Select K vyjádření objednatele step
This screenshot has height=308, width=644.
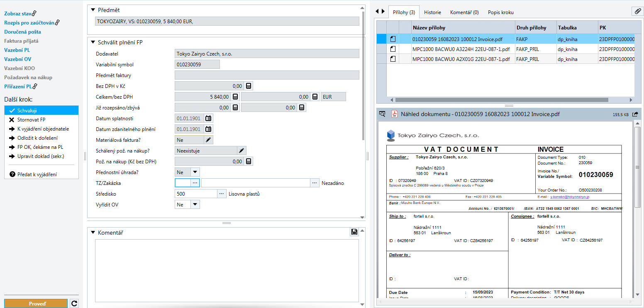(41, 129)
